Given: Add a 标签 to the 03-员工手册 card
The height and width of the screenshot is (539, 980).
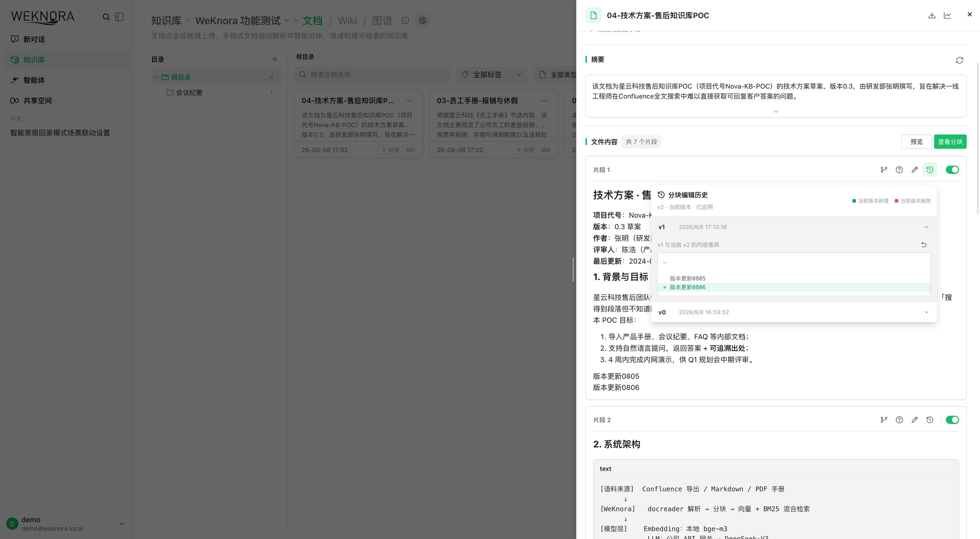Looking at the screenshot, I should pyautogui.click(x=526, y=150).
